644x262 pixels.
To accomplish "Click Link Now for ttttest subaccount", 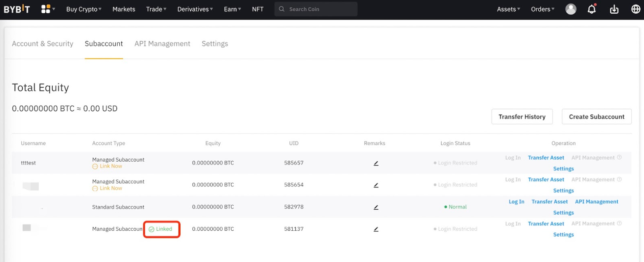I will pyautogui.click(x=110, y=166).
